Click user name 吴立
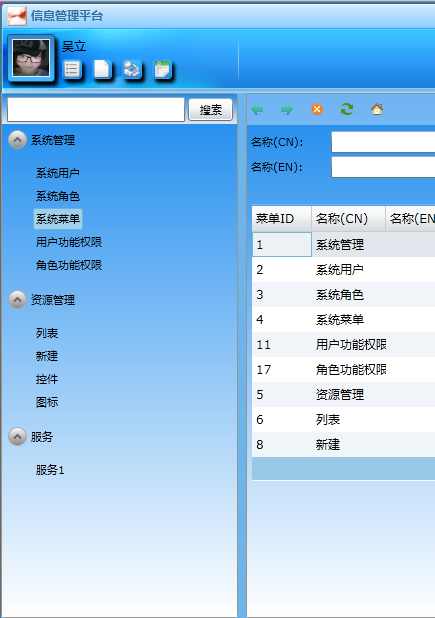435x618 pixels. (74, 47)
